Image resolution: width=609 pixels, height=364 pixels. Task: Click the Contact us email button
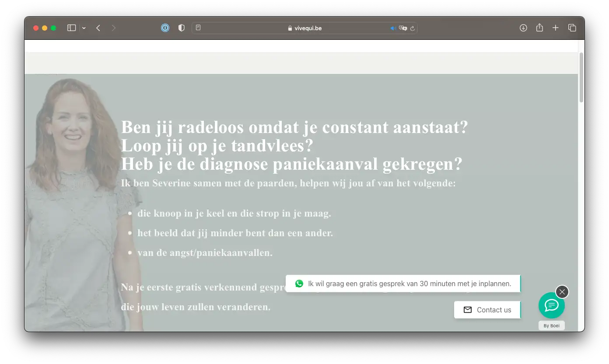[x=487, y=310]
